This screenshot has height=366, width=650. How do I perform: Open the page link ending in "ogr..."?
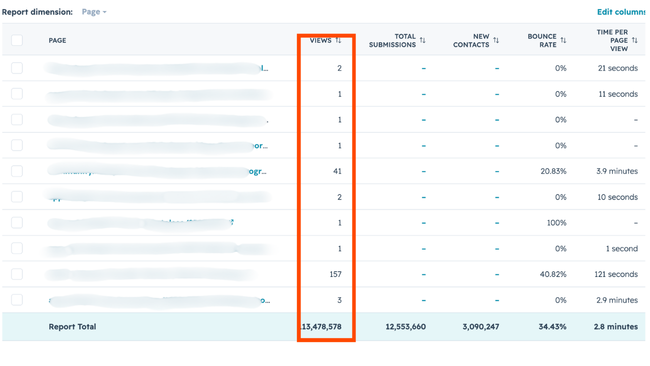(x=158, y=171)
